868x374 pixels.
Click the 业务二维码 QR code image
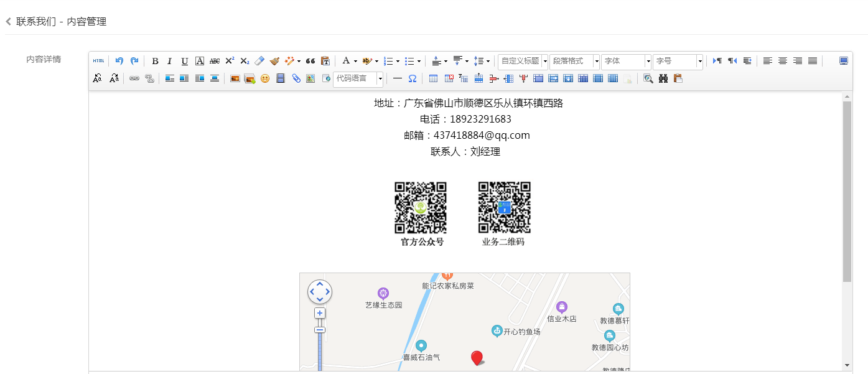(x=504, y=208)
